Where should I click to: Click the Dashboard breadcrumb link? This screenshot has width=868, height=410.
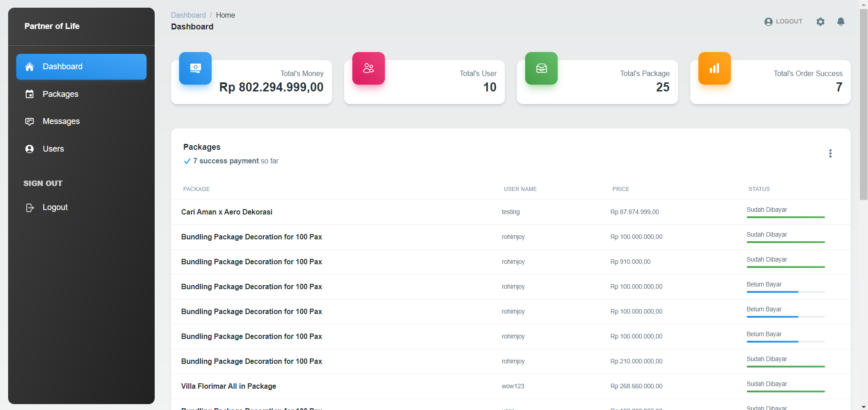click(x=188, y=15)
